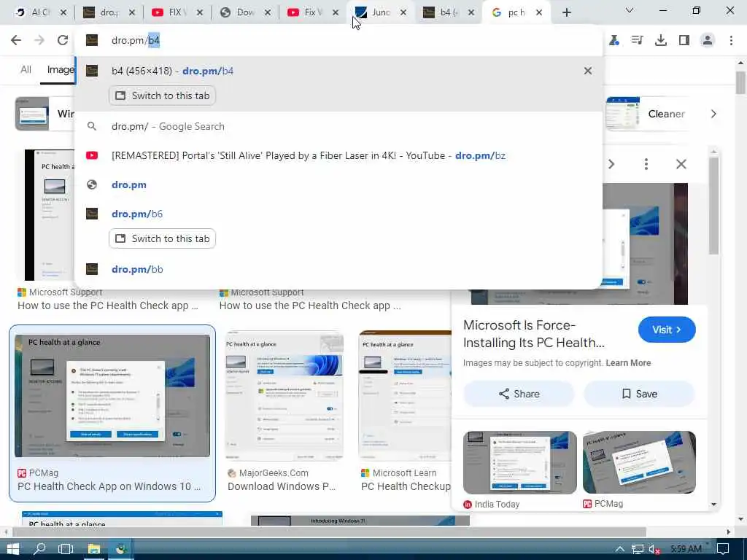
Task: Open Task View on taskbar
Action: tap(65, 549)
